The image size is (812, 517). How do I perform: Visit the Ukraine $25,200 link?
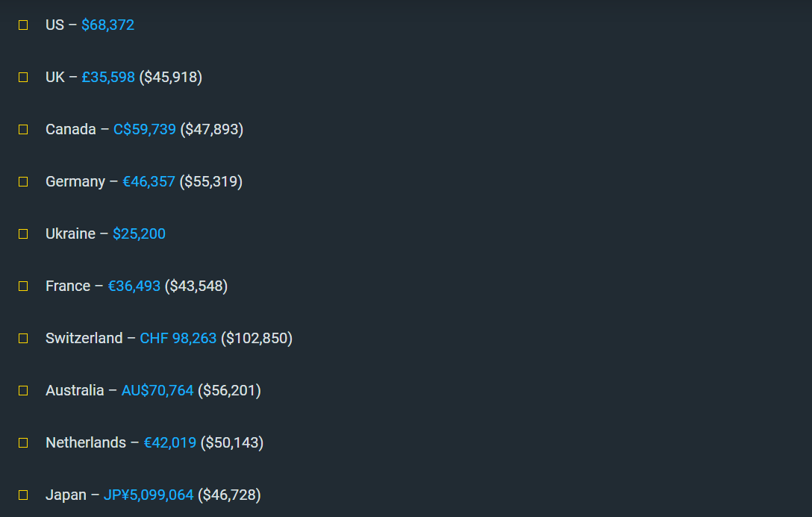140,234
